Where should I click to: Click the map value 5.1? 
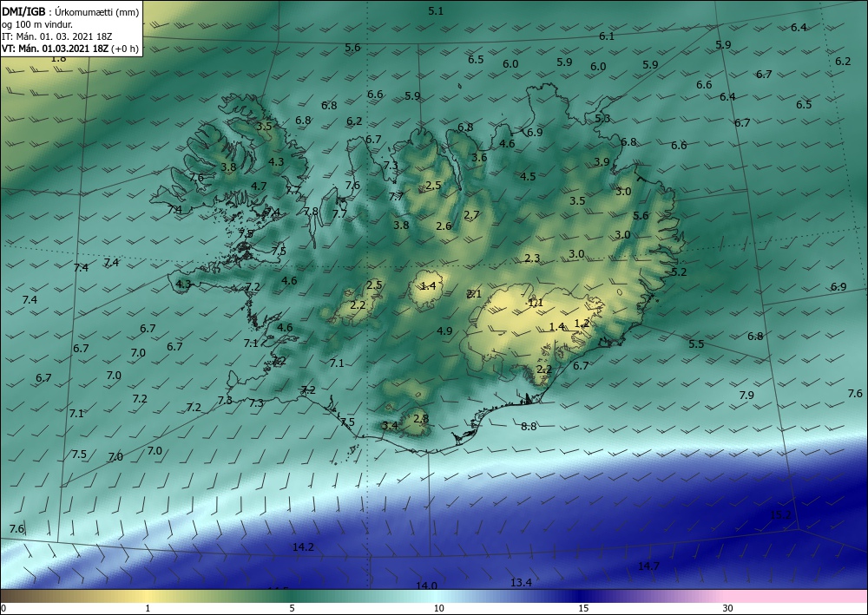pos(437,10)
